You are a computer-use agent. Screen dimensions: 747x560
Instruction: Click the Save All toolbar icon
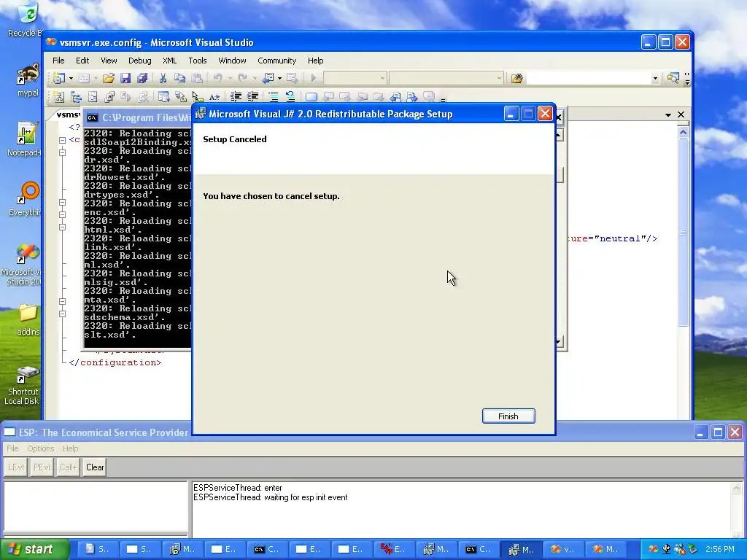point(142,78)
